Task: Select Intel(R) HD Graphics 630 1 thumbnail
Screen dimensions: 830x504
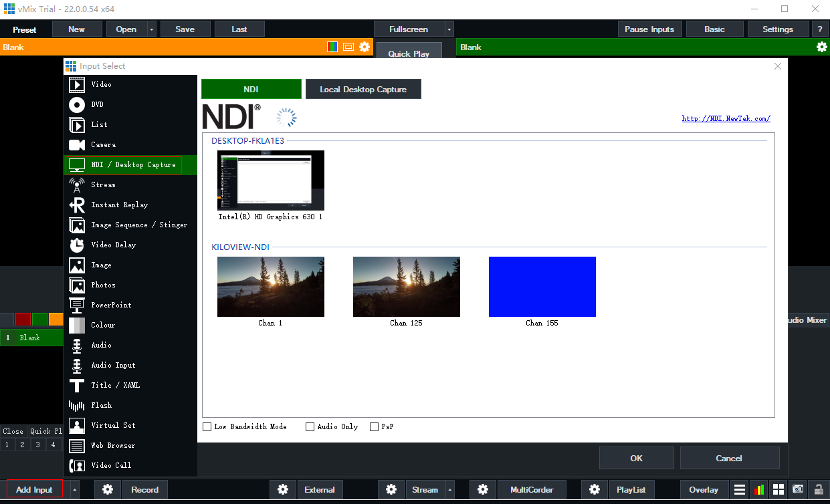Action: (x=270, y=180)
